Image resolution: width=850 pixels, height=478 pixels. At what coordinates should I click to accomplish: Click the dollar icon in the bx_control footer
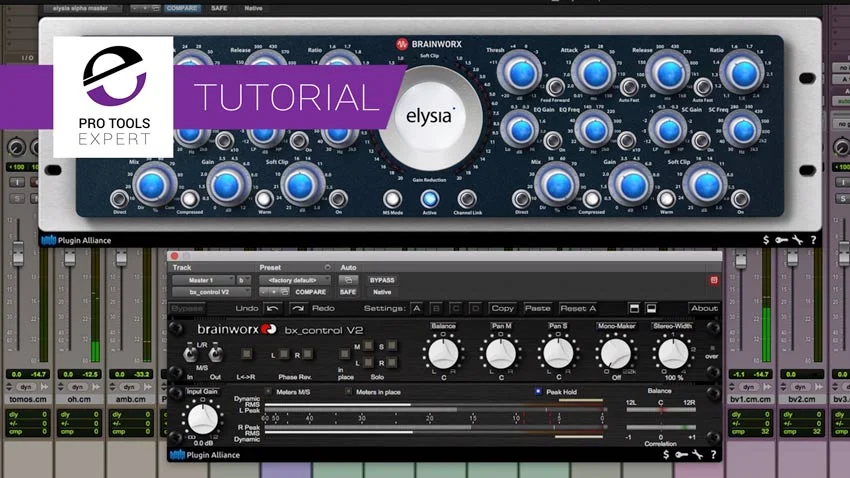pyautogui.click(x=666, y=455)
